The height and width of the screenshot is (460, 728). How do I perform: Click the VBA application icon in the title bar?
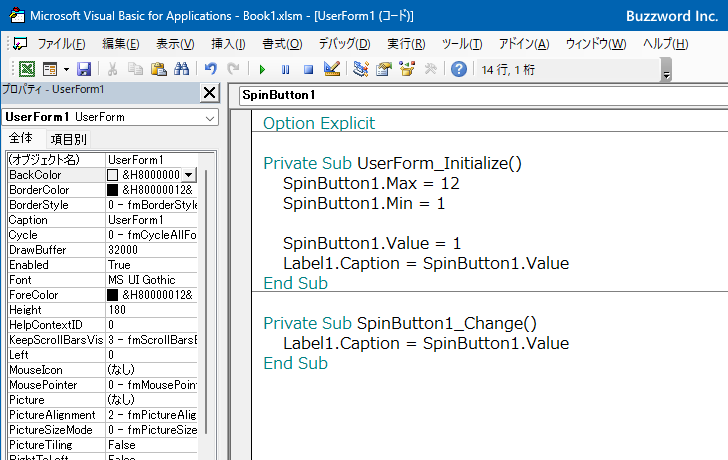coord(17,15)
